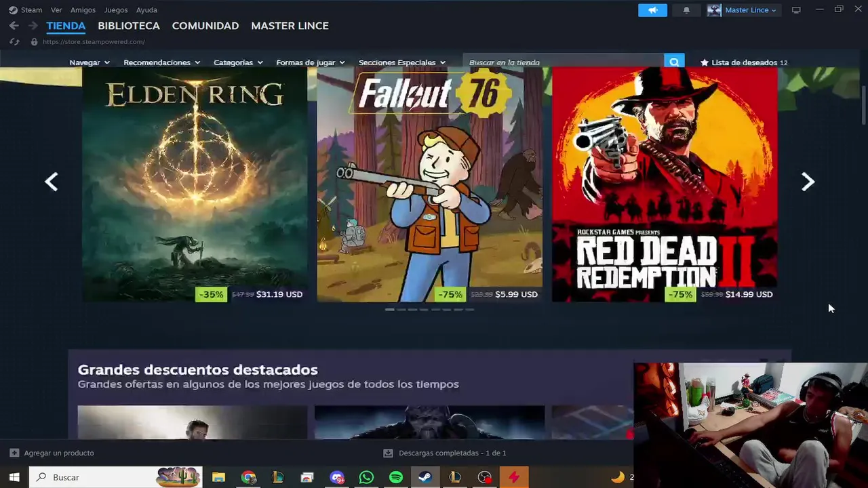Screen dimensions: 868x488
Task: Click the Windows taskbar Buscar box
Action: coord(115,477)
